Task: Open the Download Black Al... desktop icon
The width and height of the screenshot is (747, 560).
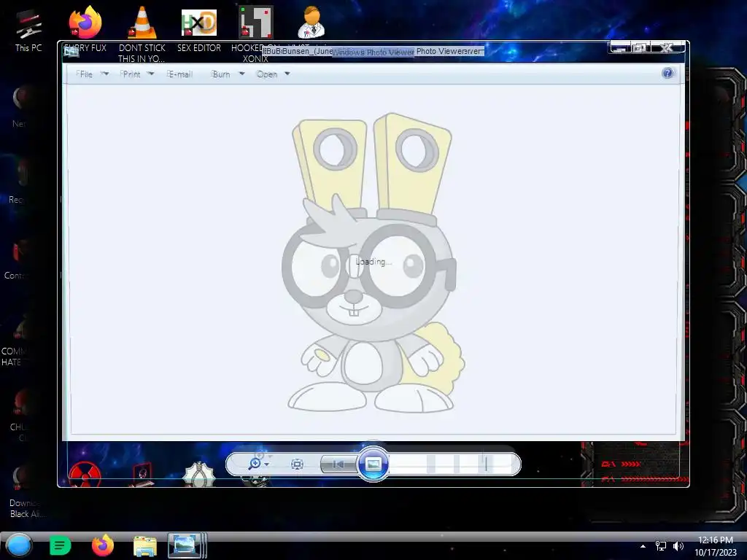Action: (26, 491)
